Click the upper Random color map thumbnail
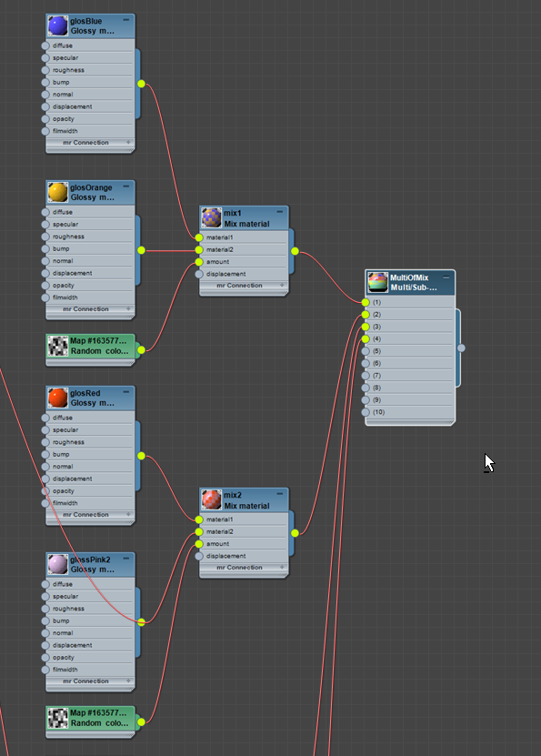 58,347
